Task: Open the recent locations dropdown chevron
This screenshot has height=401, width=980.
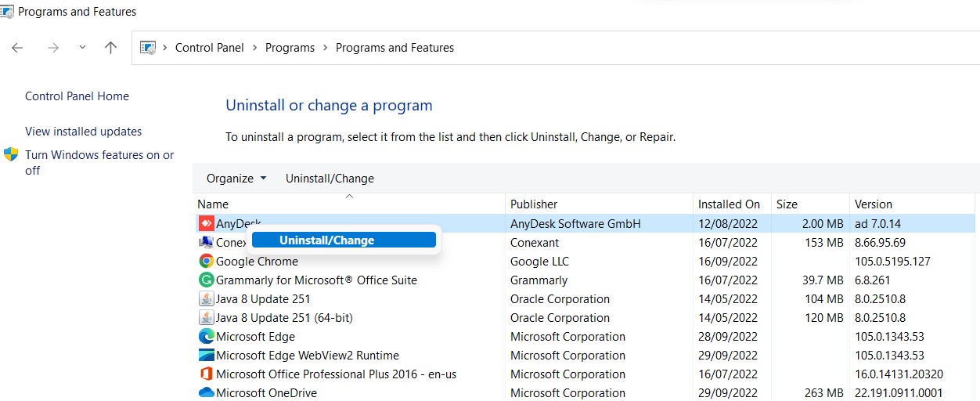Action: pyautogui.click(x=82, y=48)
